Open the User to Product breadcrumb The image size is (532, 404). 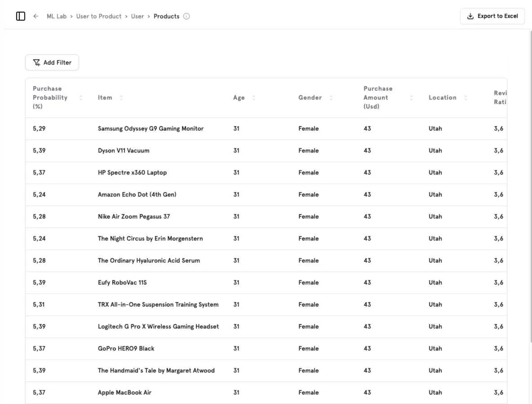coord(99,16)
